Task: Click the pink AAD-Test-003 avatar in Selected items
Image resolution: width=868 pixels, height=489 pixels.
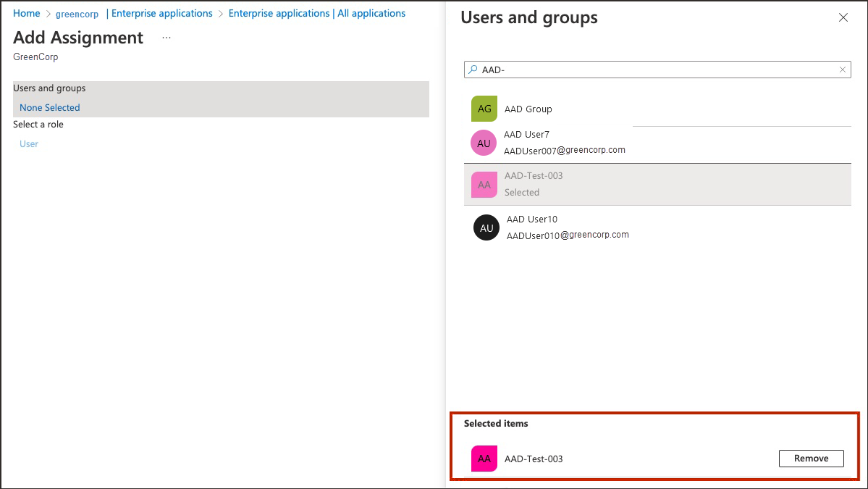Action: click(484, 459)
